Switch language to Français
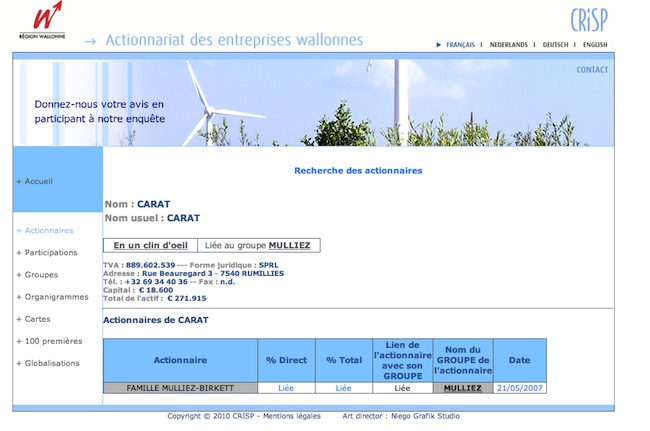 tap(460, 45)
